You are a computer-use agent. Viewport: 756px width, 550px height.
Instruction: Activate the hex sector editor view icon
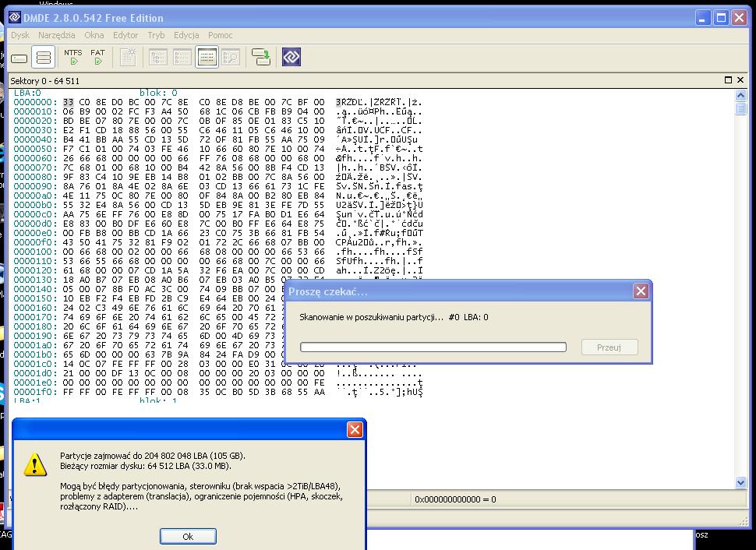(207, 58)
